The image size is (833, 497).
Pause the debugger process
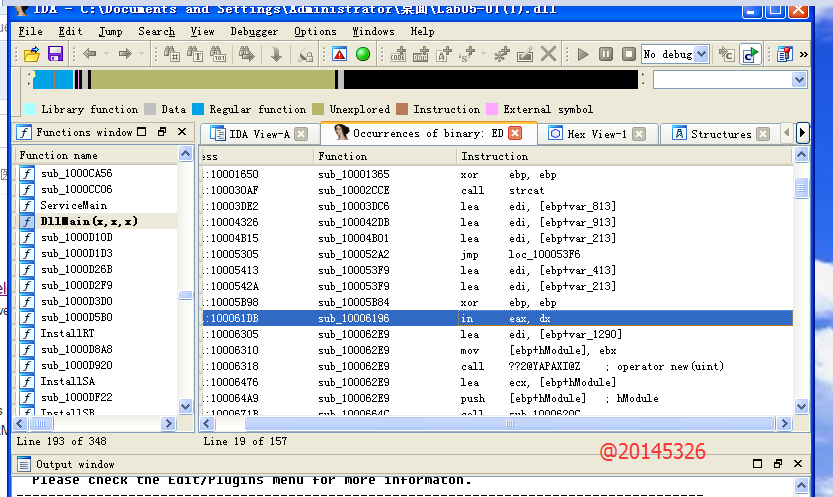coord(606,54)
